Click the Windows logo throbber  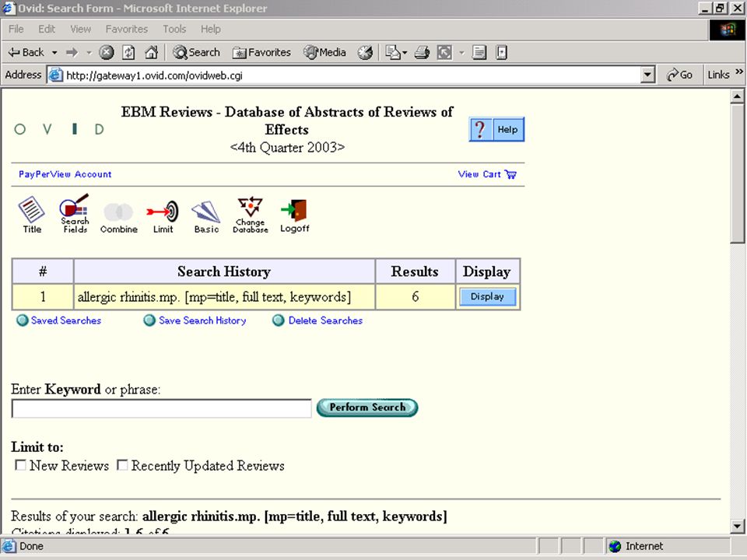point(727,30)
